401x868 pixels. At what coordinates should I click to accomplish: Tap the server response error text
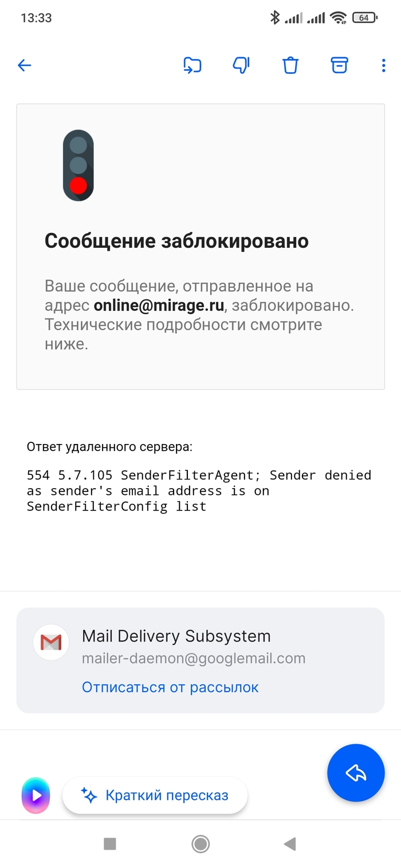pyautogui.click(x=199, y=490)
